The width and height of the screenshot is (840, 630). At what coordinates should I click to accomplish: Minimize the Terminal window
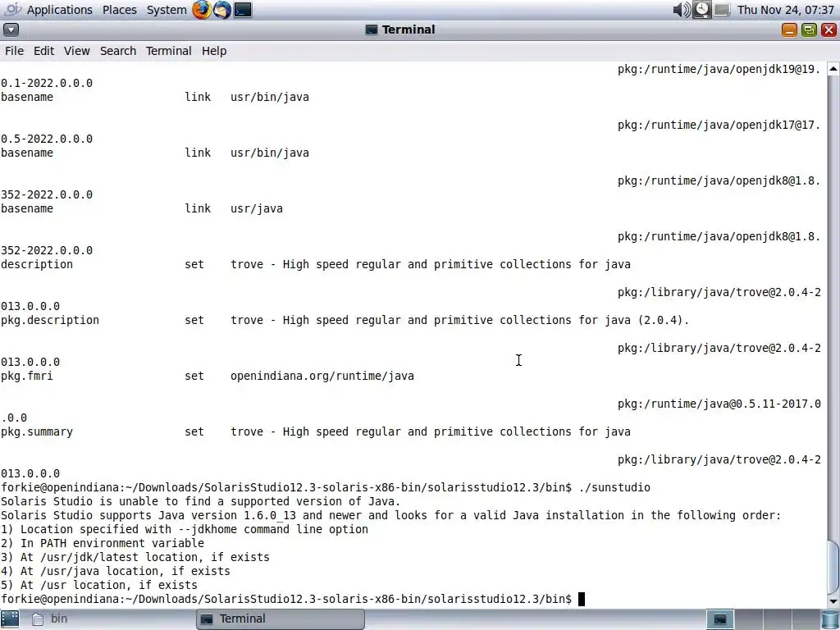(x=789, y=30)
